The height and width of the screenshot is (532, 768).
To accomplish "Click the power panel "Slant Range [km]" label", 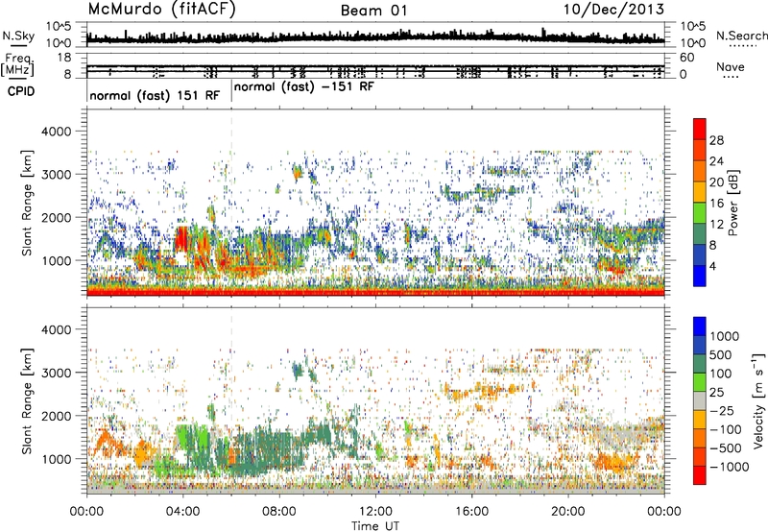I will coord(27,203).
